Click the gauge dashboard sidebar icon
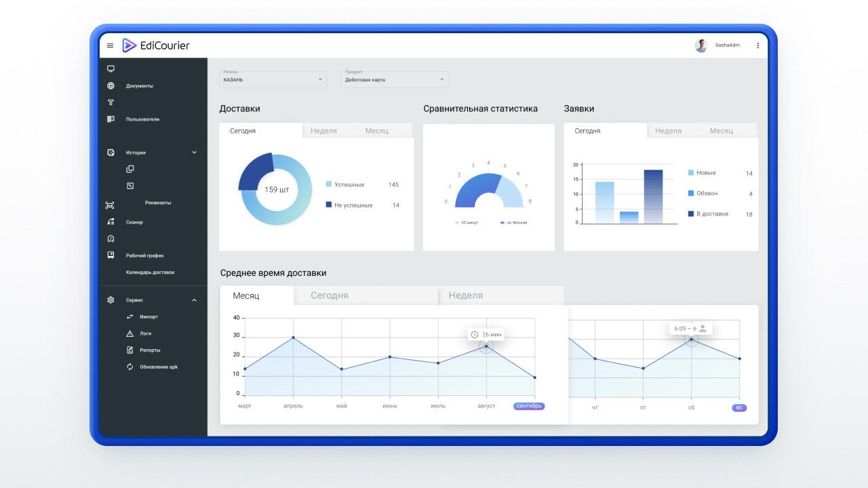 (111, 239)
